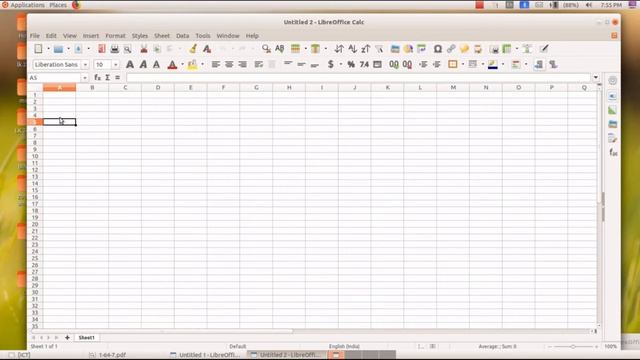Screen dimensions: 640x360
Task: Open the Data menu
Action: pyautogui.click(x=182, y=36)
